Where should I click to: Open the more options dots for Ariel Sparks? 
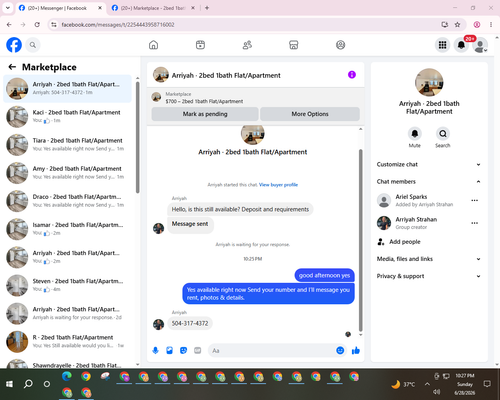click(475, 200)
